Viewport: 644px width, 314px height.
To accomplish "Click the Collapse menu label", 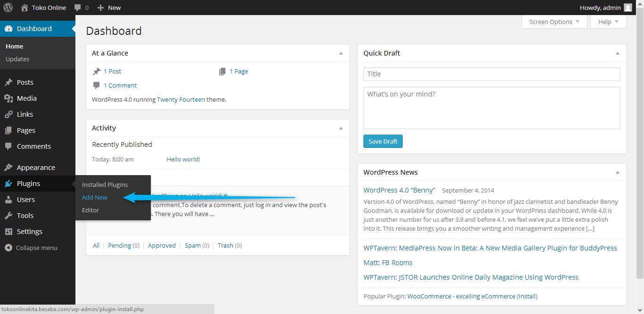I will (37, 248).
